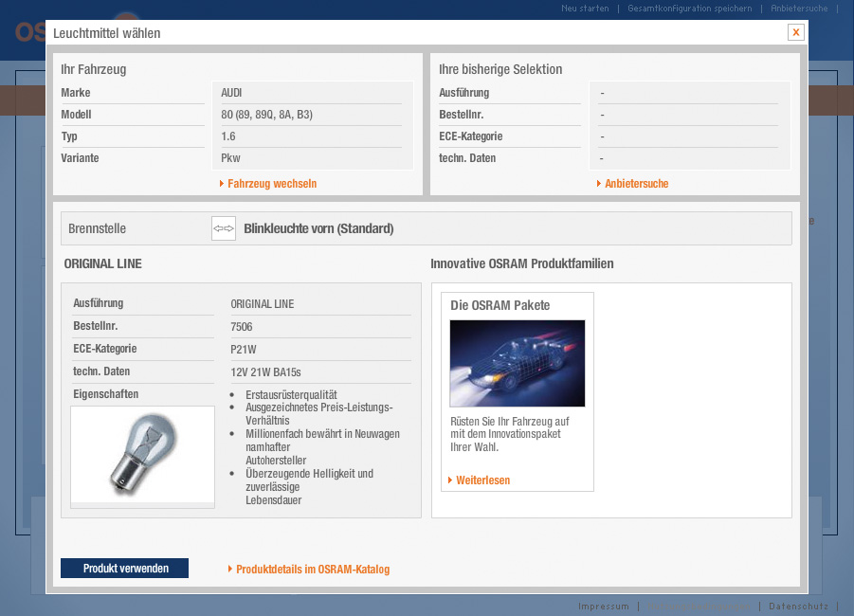Open Anbietersuche in the top bar
The width and height of the screenshot is (854, 616).
799,9
